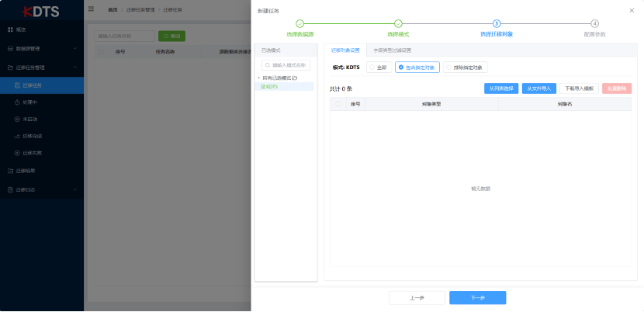Viewport: 644px width, 312px height.
Task: Click 迁移任务 in the breadcrumb
Action: pos(173,9)
